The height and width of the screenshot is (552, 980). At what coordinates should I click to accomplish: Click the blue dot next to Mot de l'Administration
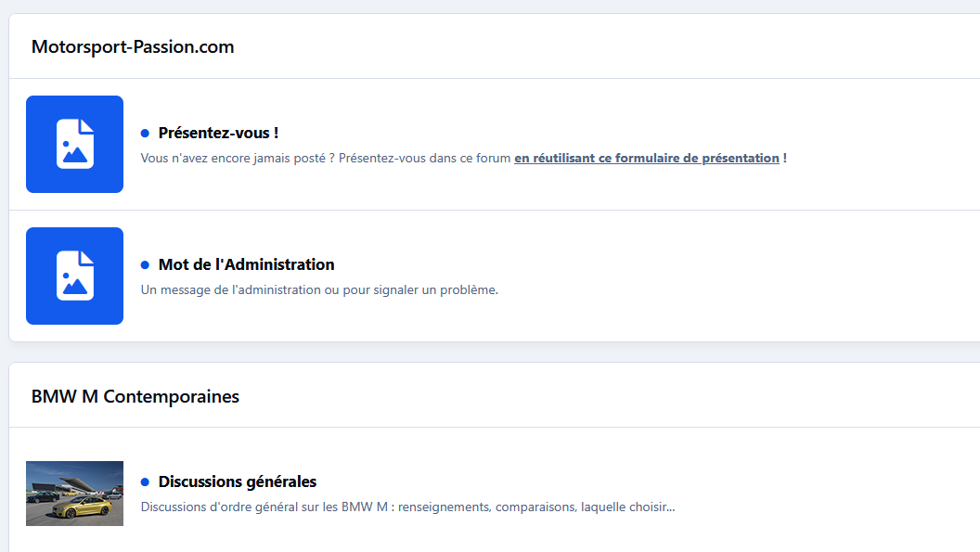coord(145,265)
